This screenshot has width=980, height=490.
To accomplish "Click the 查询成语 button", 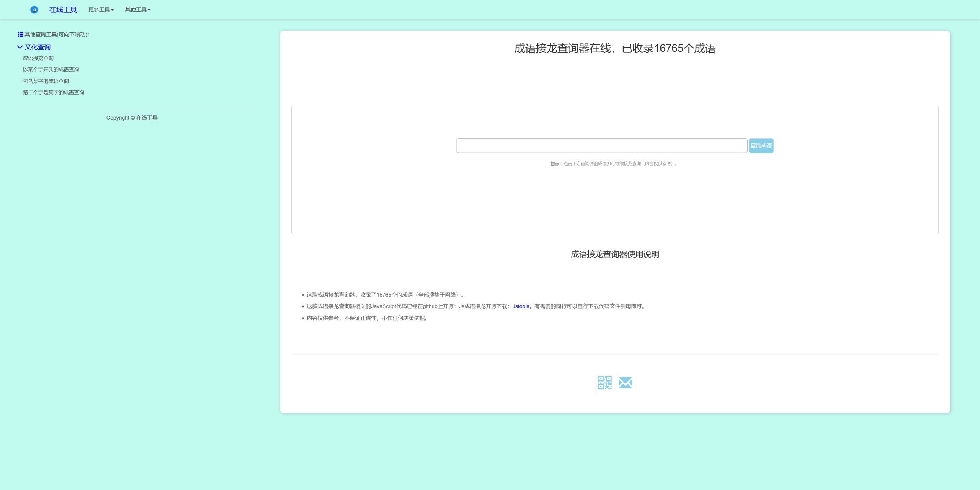I will [x=761, y=146].
